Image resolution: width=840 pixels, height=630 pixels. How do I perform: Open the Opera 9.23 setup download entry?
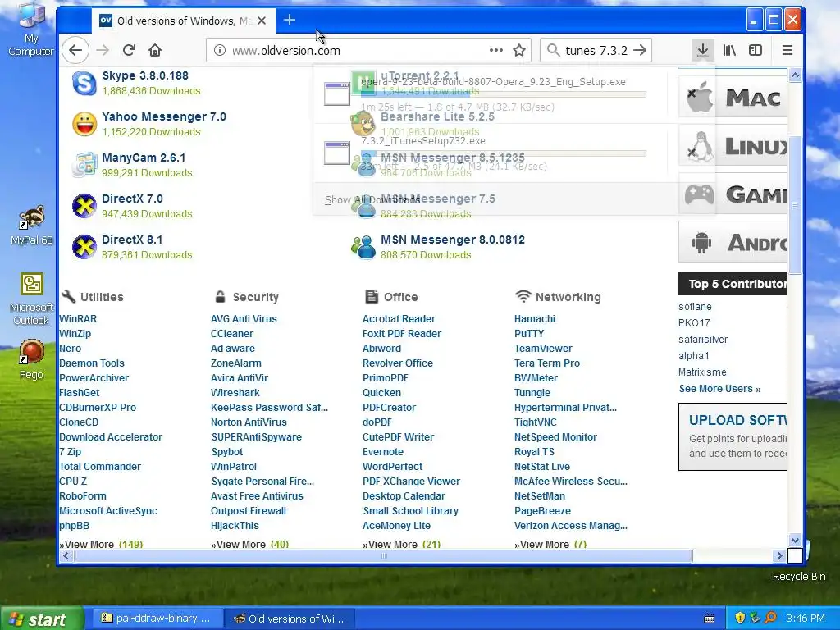click(x=491, y=94)
